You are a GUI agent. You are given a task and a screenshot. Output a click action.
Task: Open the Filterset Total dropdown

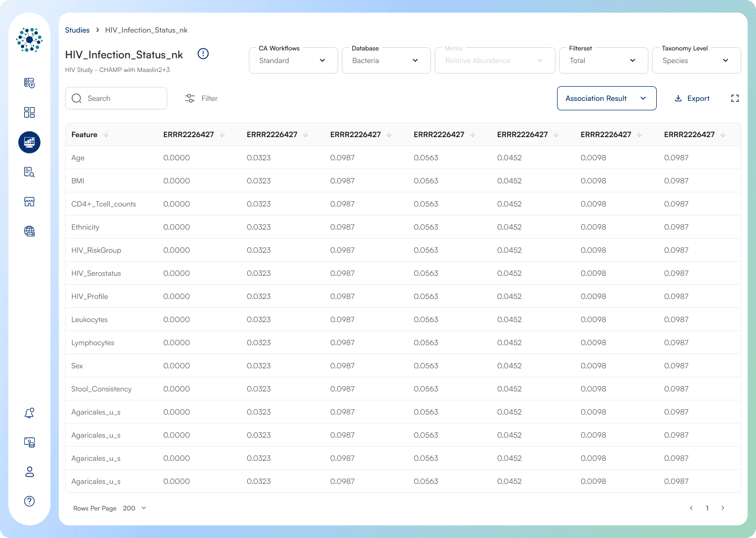pyautogui.click(x=603, y=60)
